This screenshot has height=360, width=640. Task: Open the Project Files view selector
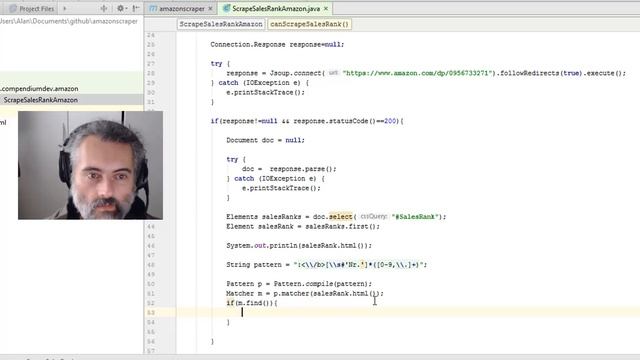32,8
